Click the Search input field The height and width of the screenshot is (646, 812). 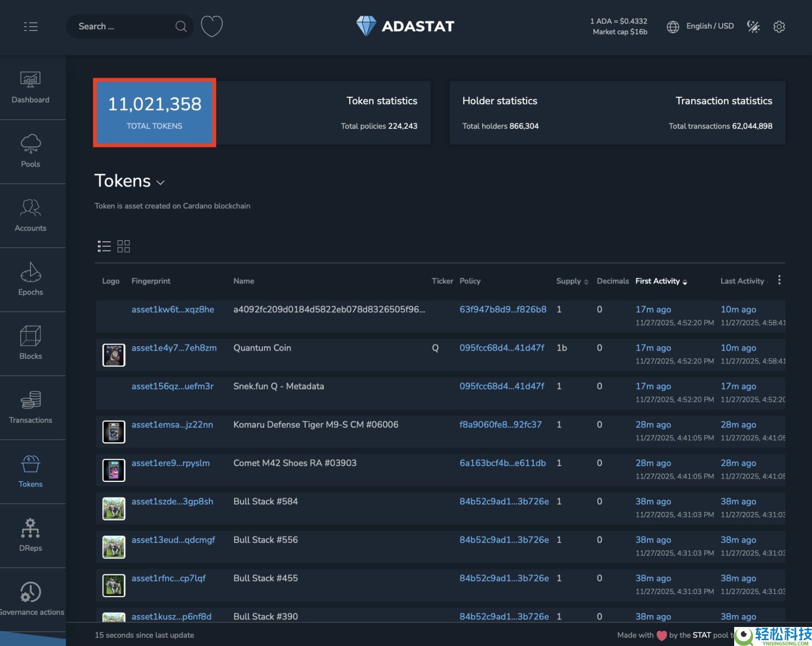point(123,27)
